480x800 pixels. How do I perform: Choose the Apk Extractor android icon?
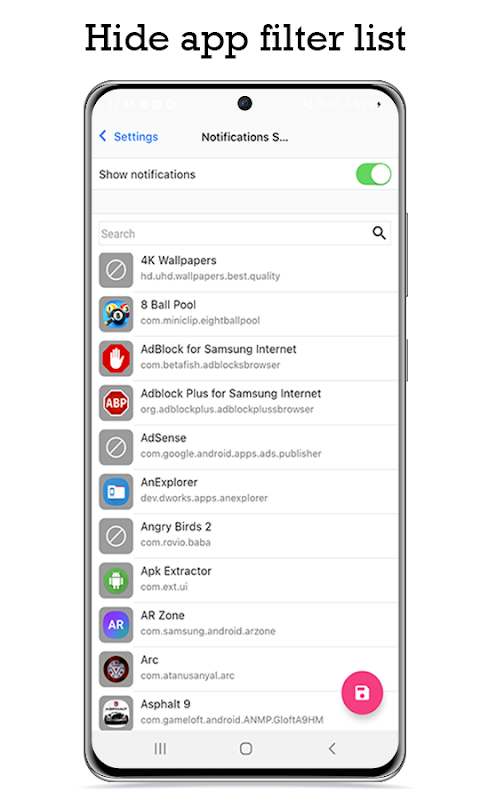[x=116, y=580]
